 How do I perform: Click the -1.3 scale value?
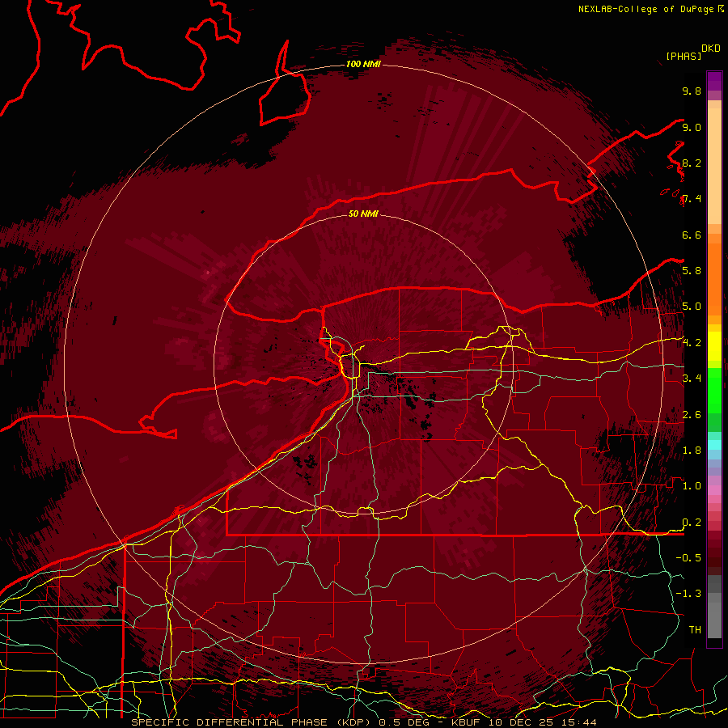688,594
